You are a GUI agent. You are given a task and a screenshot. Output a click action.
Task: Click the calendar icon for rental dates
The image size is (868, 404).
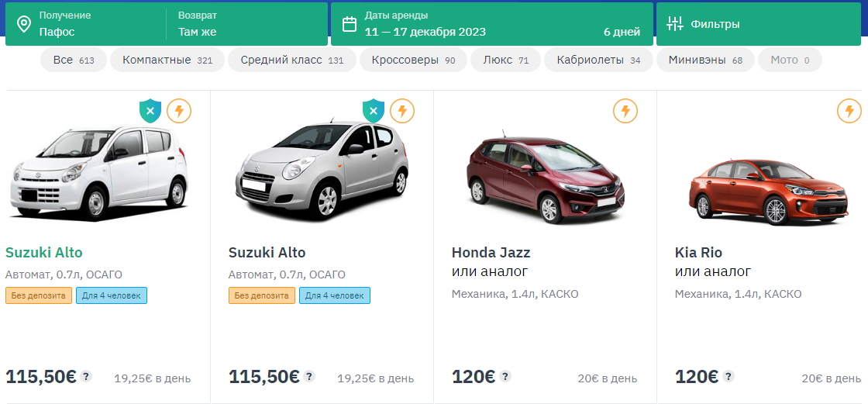350,24
